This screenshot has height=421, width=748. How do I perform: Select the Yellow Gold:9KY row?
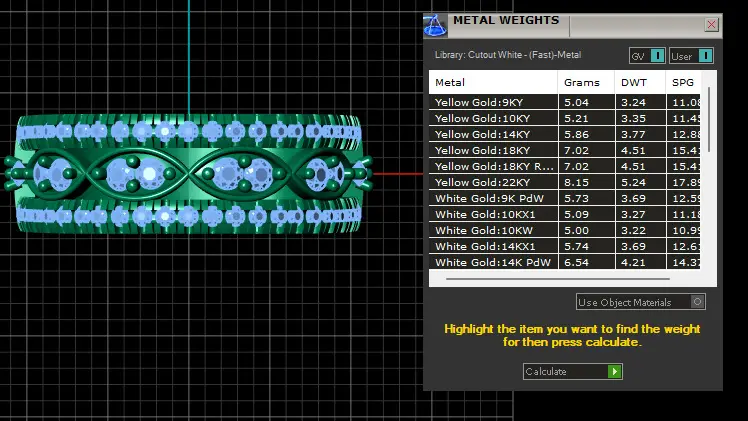tap(564, 103)
